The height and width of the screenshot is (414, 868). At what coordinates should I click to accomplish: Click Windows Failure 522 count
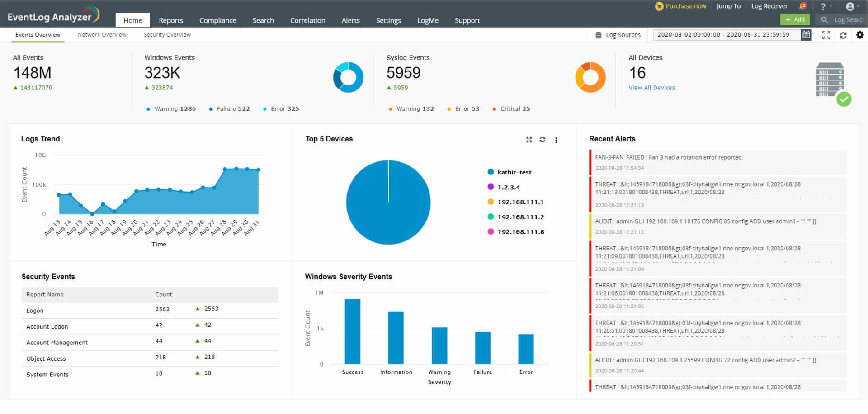click(229, 109)
